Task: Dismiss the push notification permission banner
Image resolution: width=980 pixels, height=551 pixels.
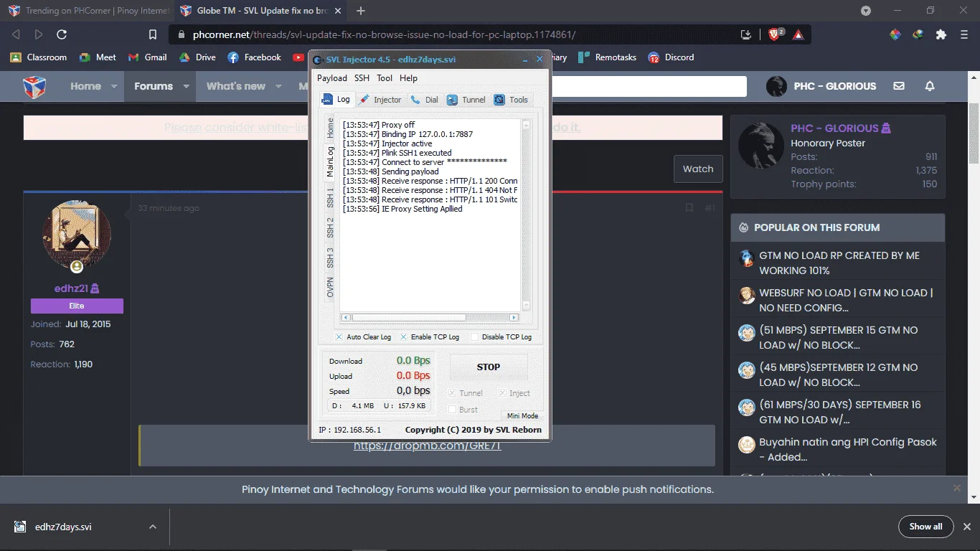Action: point(956,488)
